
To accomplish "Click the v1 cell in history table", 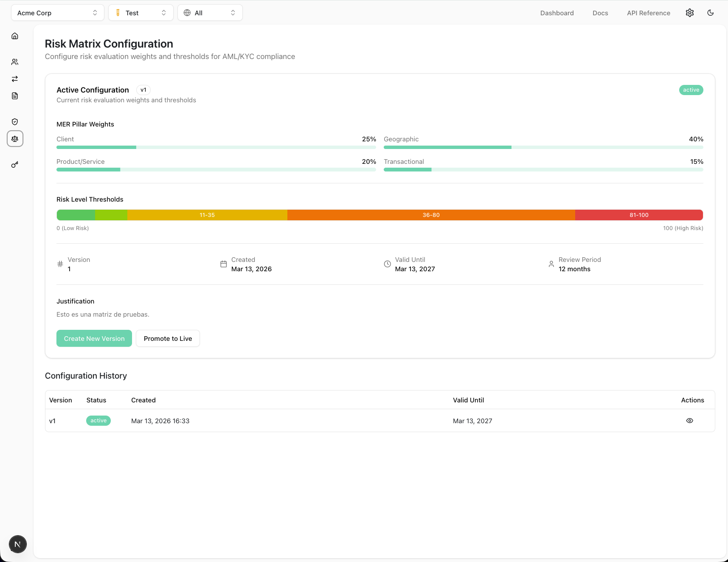I will pyautogui.click(x=53, y=421).
